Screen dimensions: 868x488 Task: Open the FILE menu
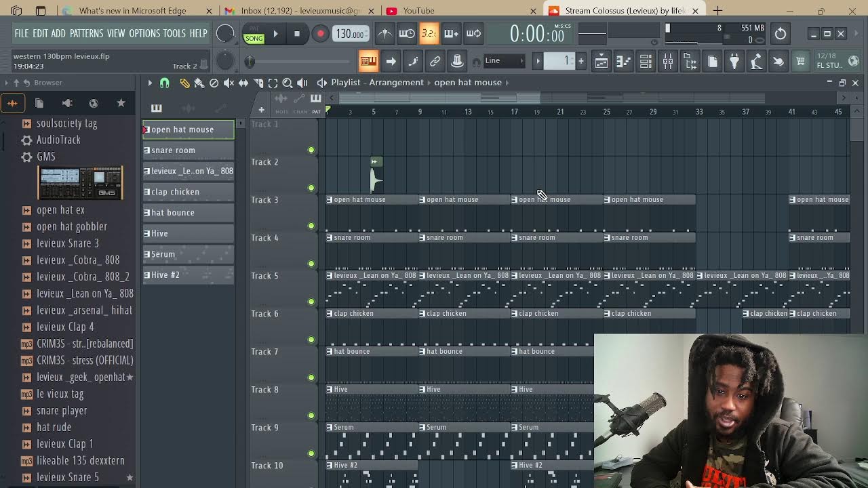22,33
